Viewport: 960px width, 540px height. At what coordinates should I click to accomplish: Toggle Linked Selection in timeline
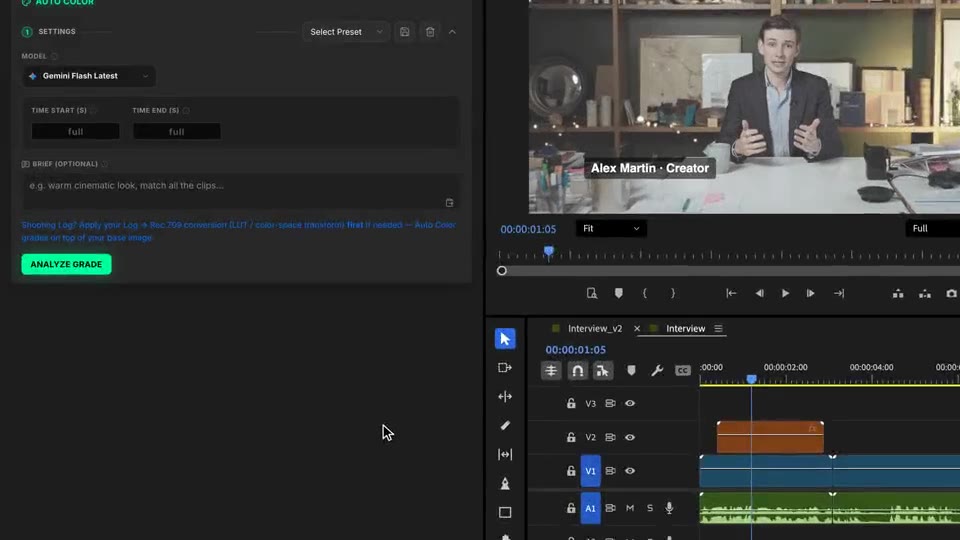(x=603, y=370)
